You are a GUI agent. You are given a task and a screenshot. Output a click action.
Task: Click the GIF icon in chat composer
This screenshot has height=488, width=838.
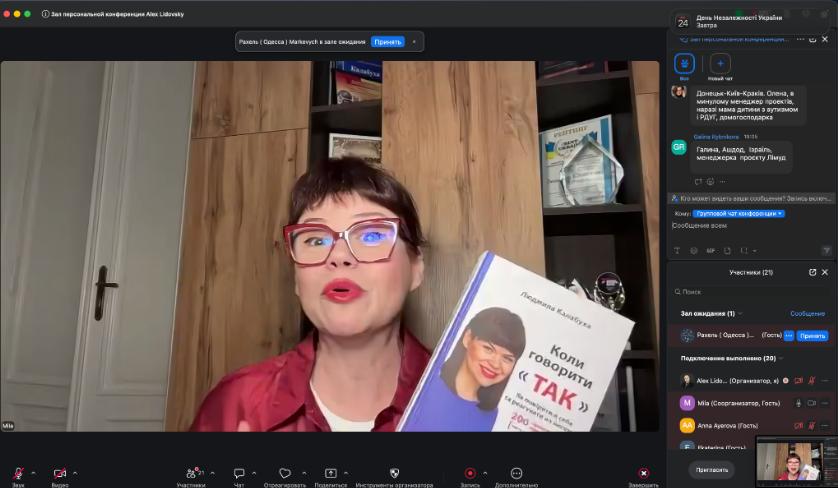tap(710, 250)
